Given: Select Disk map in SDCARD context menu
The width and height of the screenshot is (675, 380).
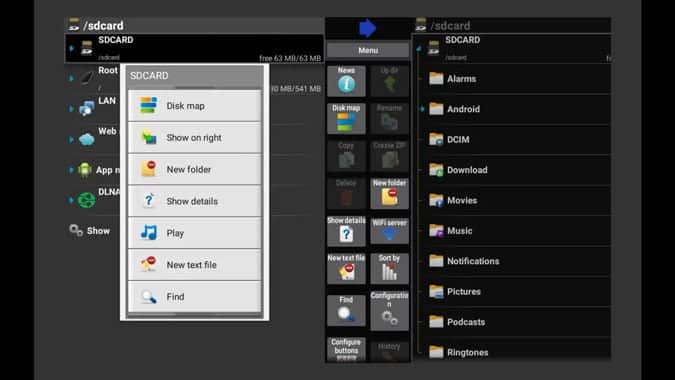Looking at the screenshot, I should pos(195,106).
